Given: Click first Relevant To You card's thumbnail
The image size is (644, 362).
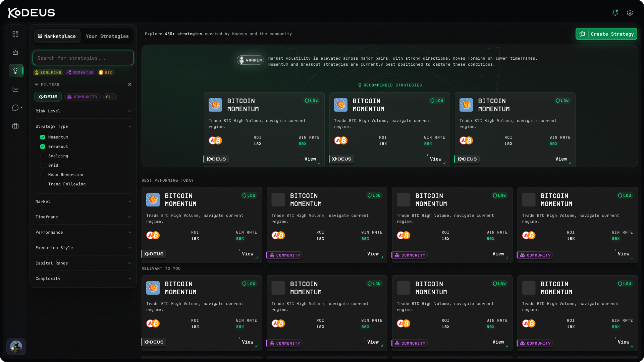Looking at the screenshot, I should tap(153, 288).
